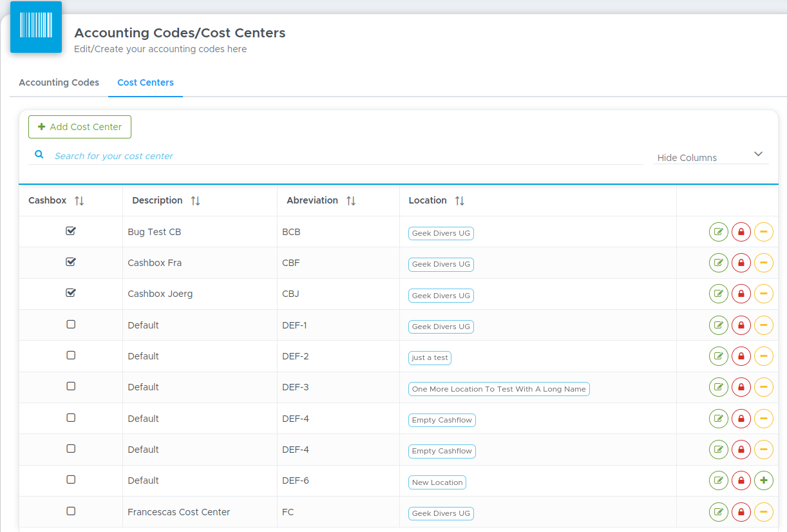Sort by Description using its arrows icon
Viewport: 787px width, 532px height.
[196, 201]
